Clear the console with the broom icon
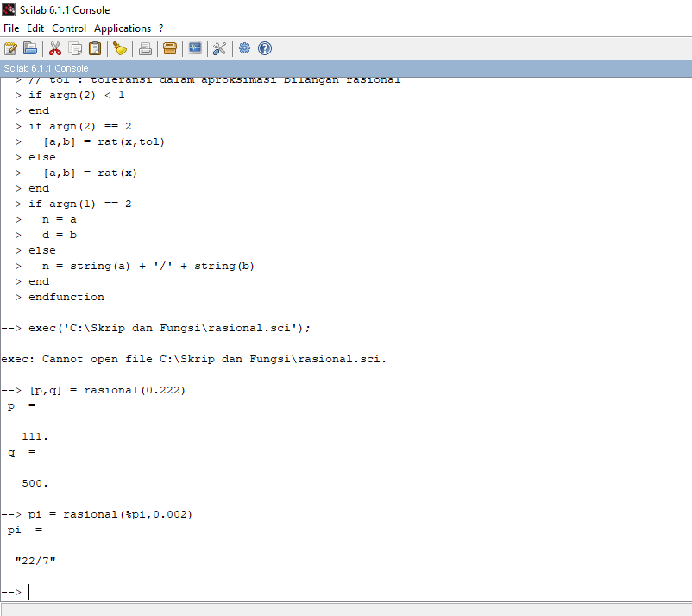This screenshot has height=616, width=692. 120,48
